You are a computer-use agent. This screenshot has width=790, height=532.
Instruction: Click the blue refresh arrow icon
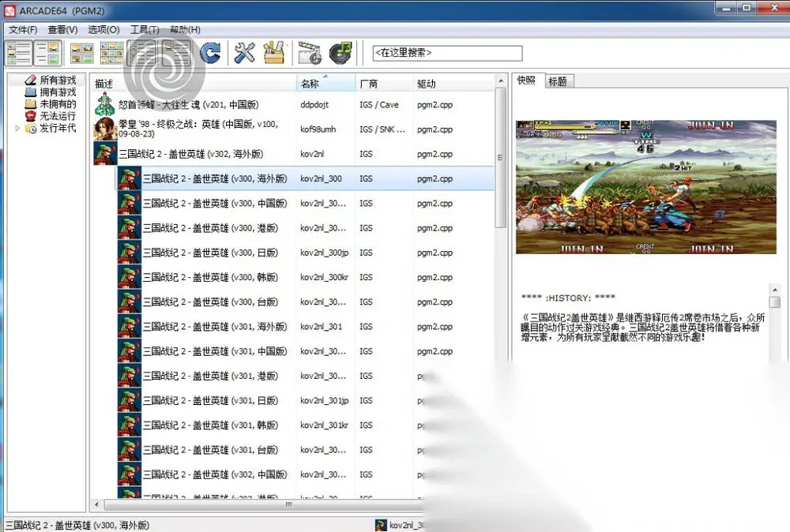click(x=211, y=53)
